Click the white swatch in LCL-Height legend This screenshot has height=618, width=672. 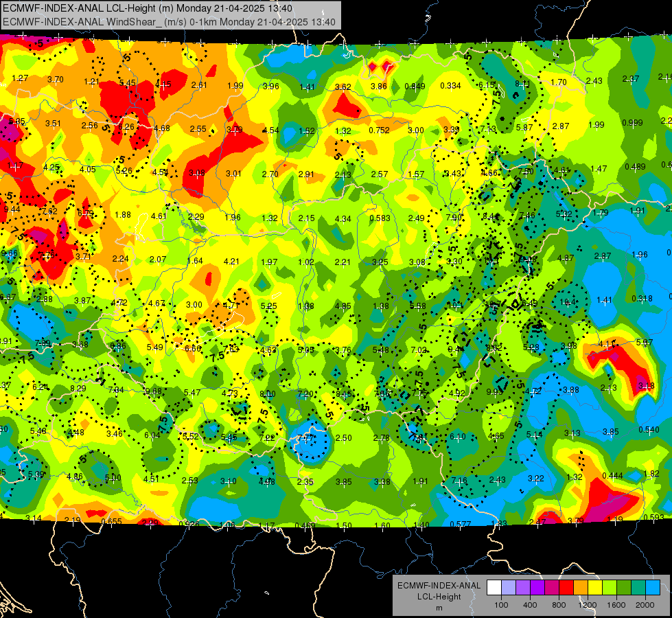tap(494, 588)
